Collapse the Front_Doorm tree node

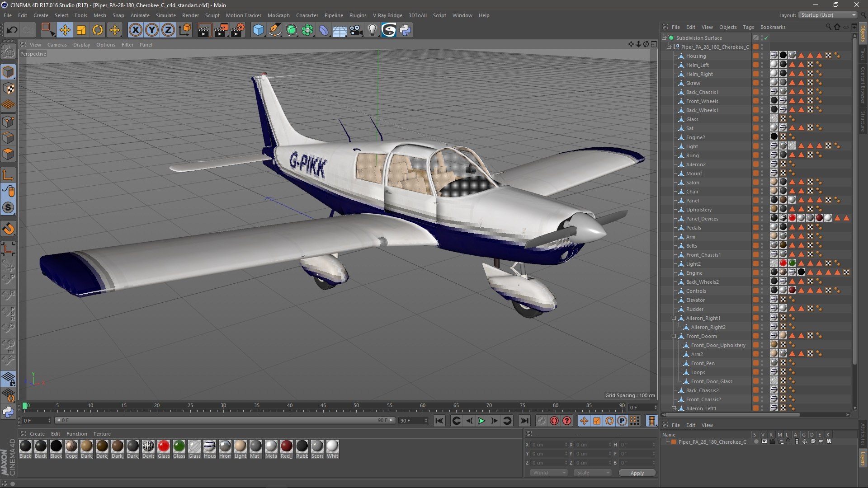pyautogui.click(x=674, y=336)
